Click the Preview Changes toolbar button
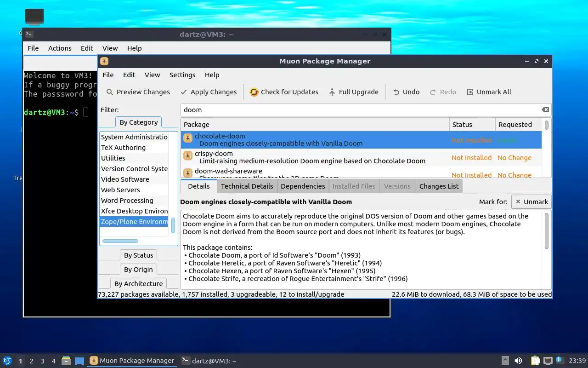 point(138,92)
